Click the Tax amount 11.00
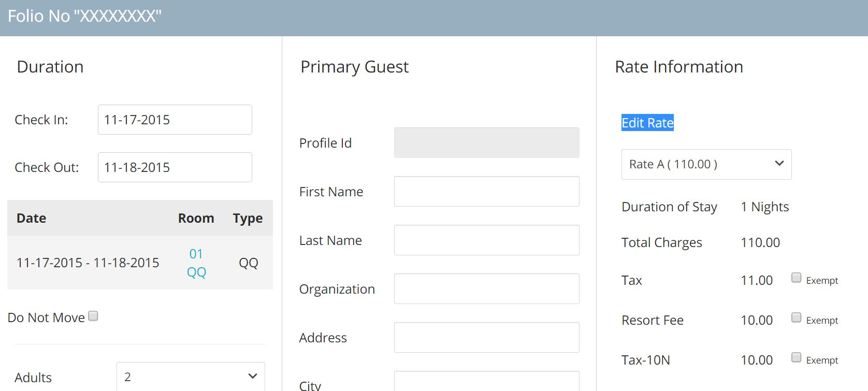Viewport: 868px width, 391px height. click(757, 280)
